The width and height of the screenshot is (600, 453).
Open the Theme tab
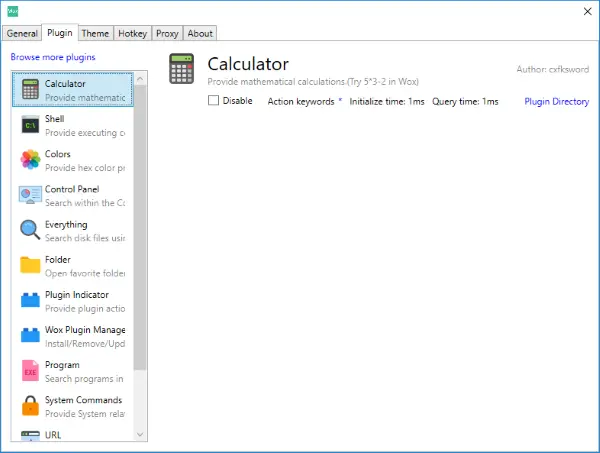(x=95, y=33)
